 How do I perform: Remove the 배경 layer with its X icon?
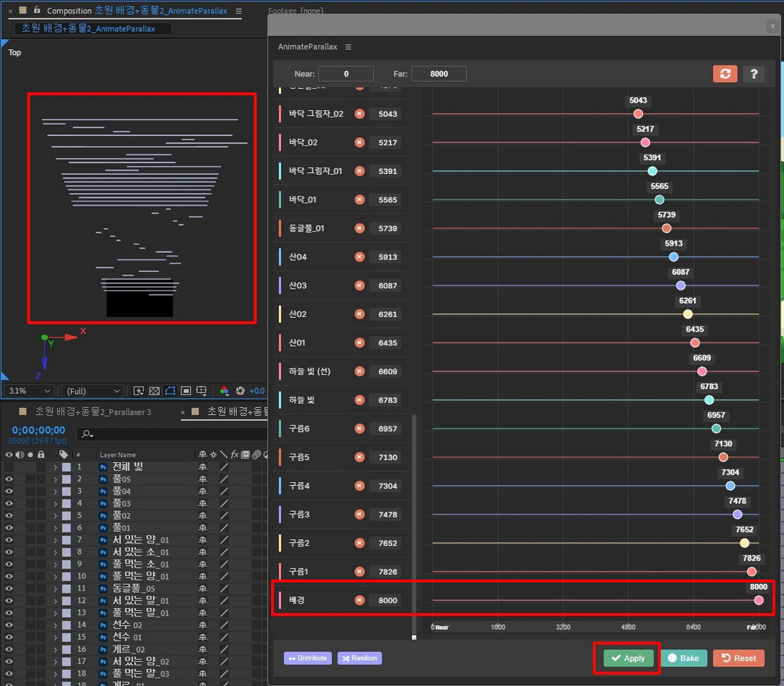(359, 600)
